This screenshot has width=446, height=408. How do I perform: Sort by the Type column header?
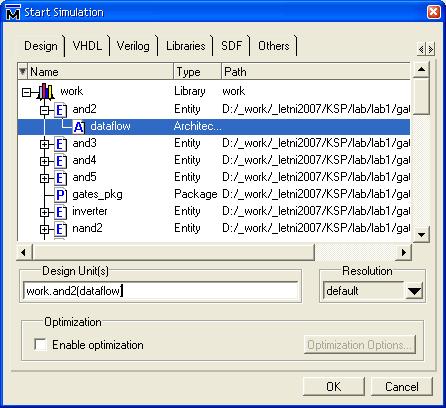pos(197,71)
